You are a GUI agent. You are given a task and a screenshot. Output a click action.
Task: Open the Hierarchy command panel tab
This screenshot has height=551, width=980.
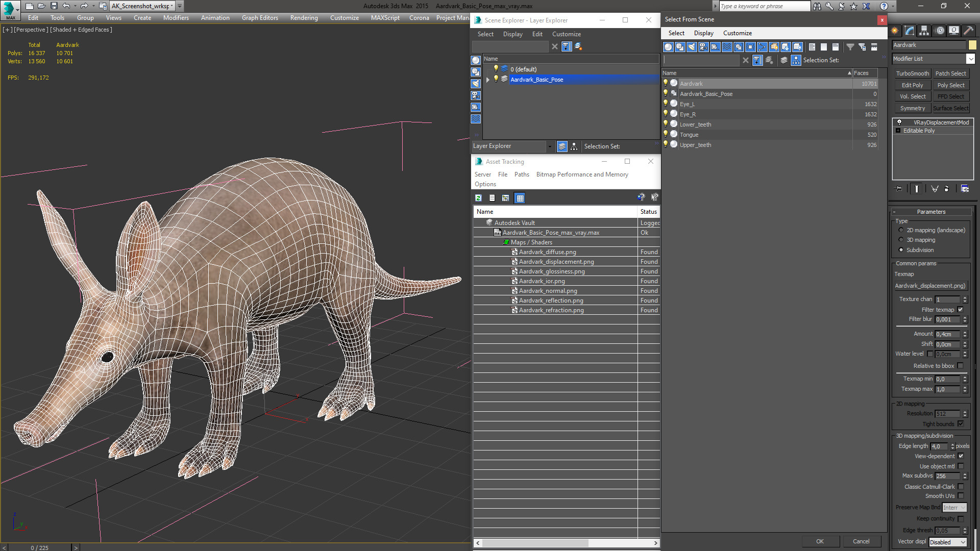(924, 31)
